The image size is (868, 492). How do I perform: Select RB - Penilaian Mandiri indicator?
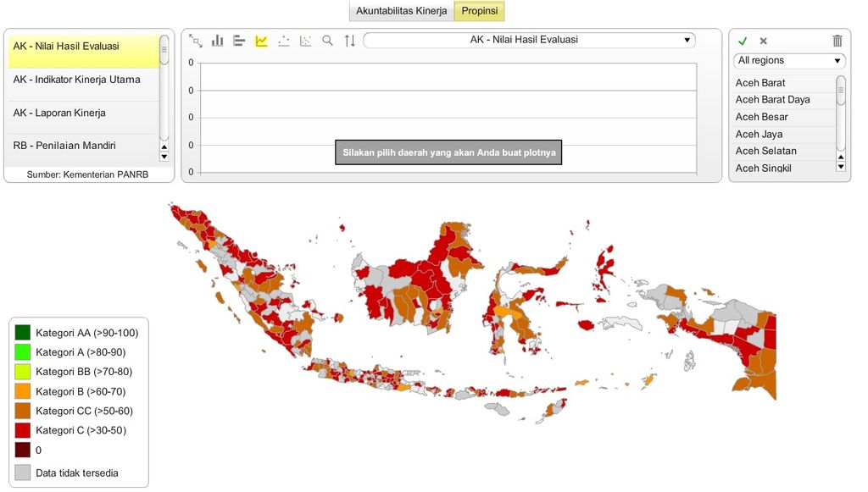[x=83, y=149]
